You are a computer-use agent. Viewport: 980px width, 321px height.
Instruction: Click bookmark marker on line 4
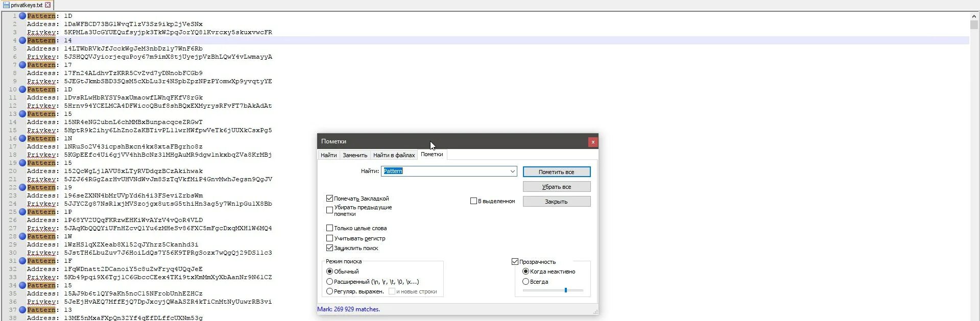point(22,40)
